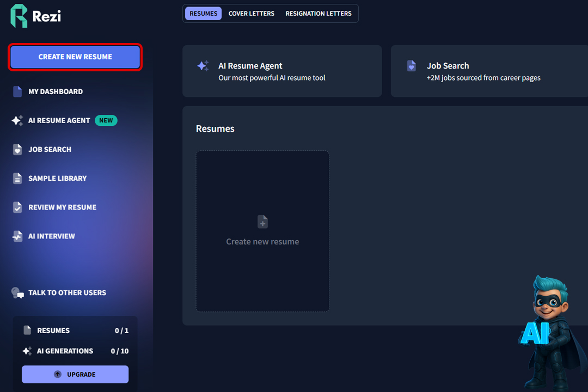
Task: Open the Sample Library link
Action: [x=57, y=178]
